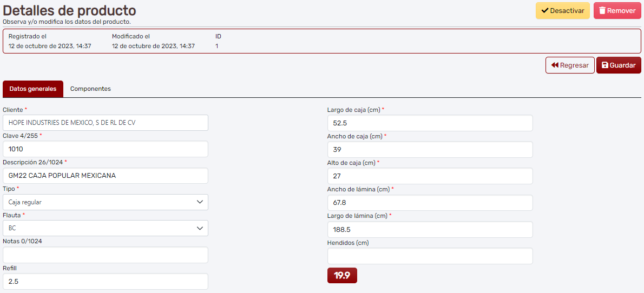Click the Cliente field
This screenshot has width=644, height=293.
pyautogui.click(x=106, y=123)
